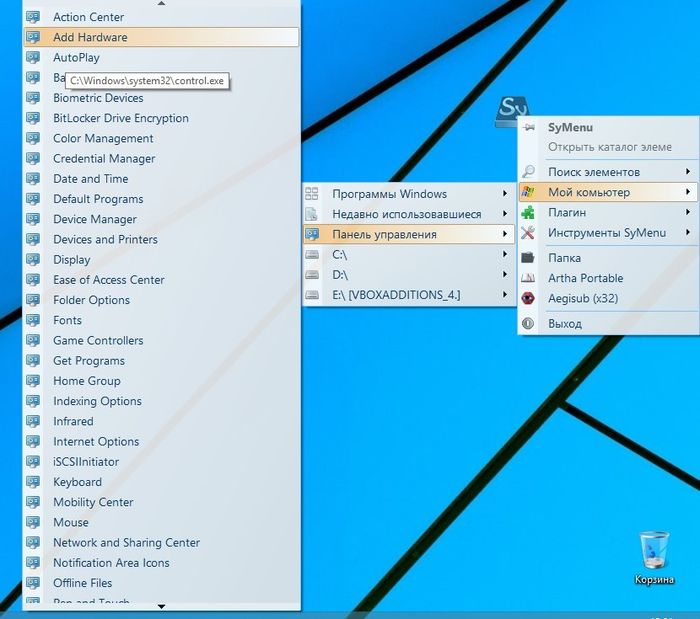The image size is (700, 619).
Task: Choose Add Hardware in control panel list
Action: point(90,37)
